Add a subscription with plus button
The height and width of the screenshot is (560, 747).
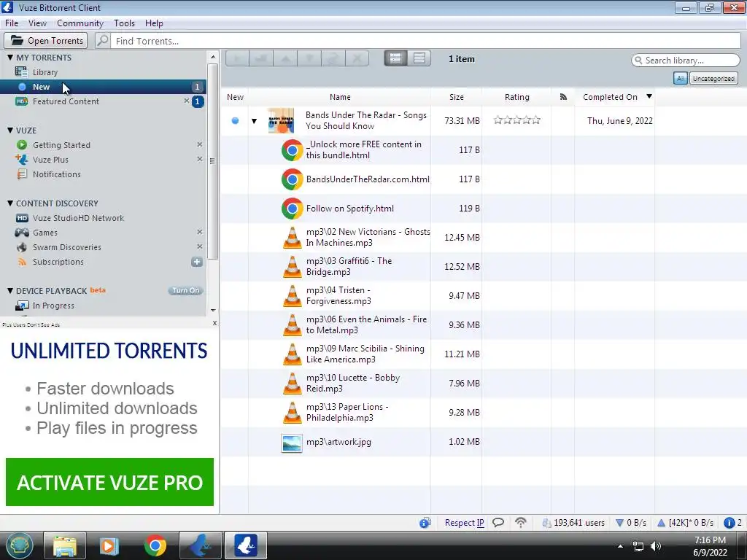click(x=197, y=262)
